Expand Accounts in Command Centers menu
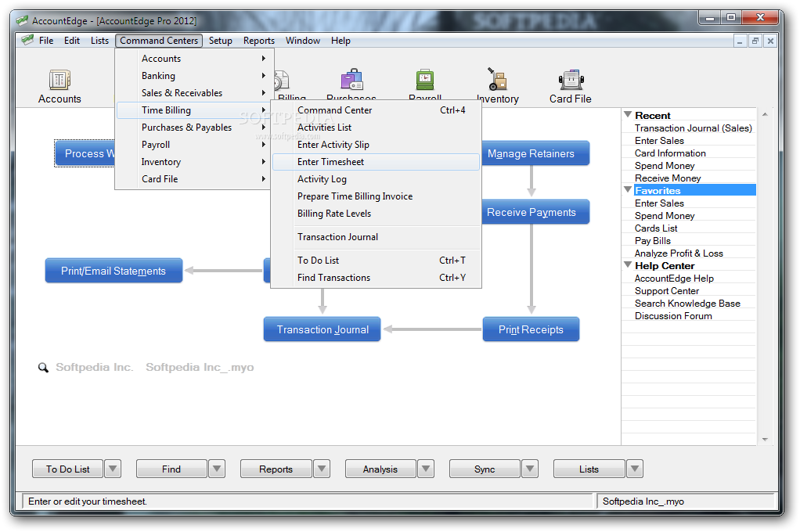Viewport: 800px width, 532px height. coord(194,58)
